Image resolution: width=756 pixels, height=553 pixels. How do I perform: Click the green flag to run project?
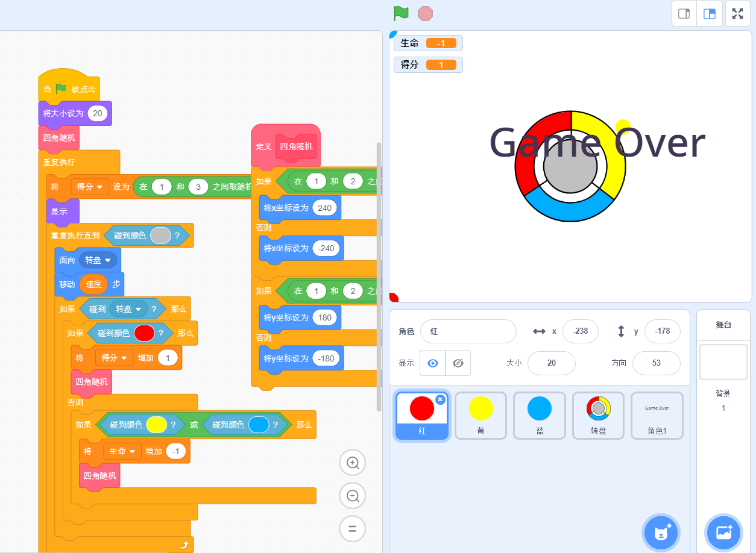(401, 13)
